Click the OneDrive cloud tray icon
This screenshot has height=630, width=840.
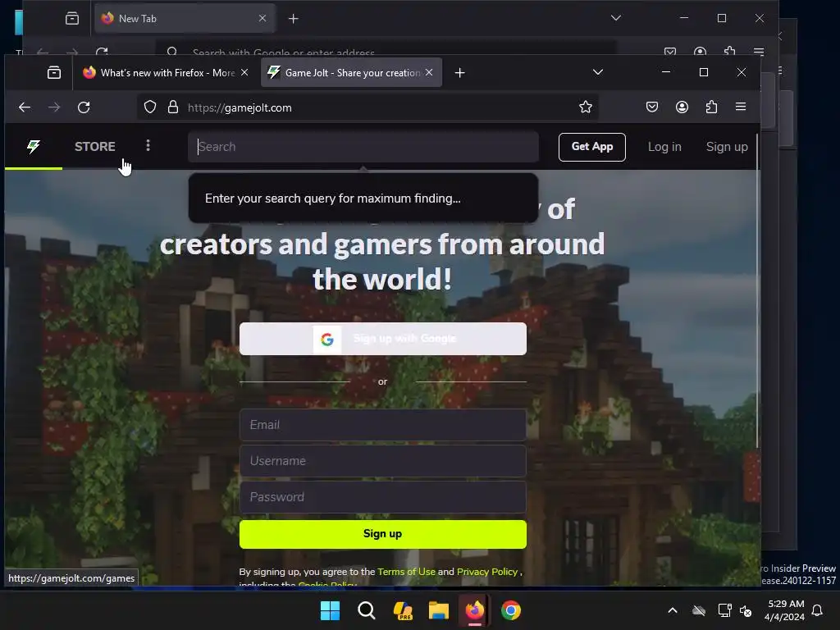[699, 610]
